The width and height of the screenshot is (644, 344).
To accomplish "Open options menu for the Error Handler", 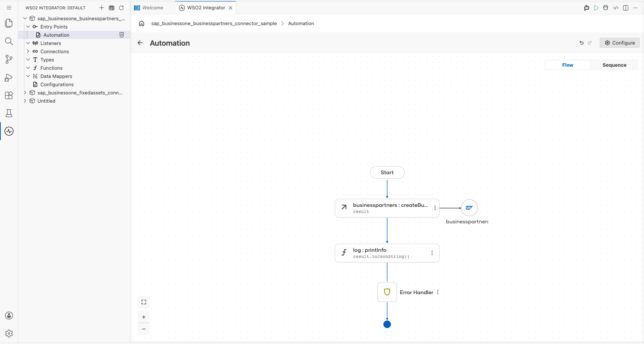I will point(438,292).
